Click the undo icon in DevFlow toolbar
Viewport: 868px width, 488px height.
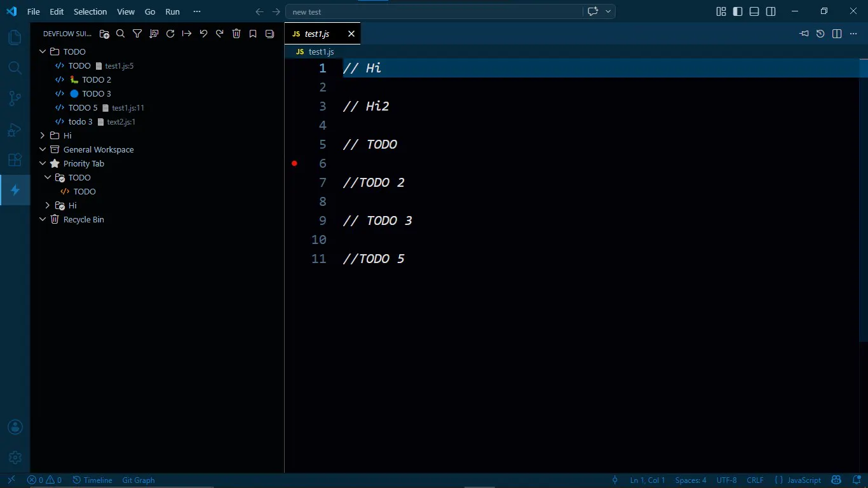(x=203, y=34)
